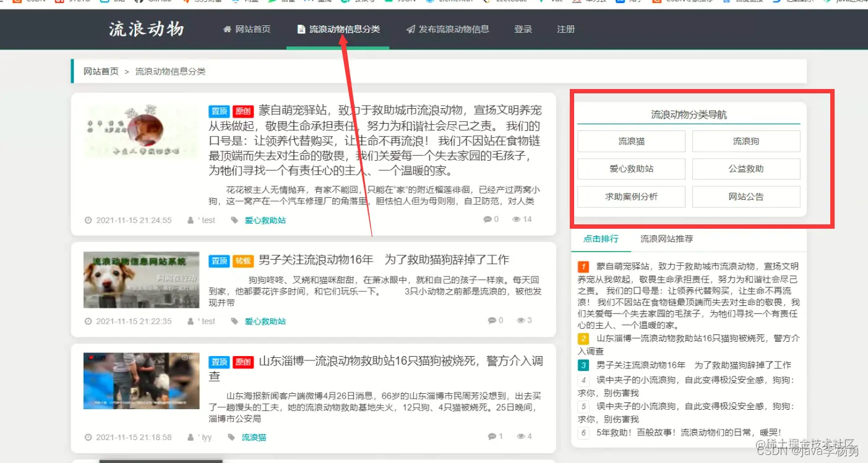Switch to the 点击排行 tab
This screenshot has height=463, width=868.
coord(601,239)
